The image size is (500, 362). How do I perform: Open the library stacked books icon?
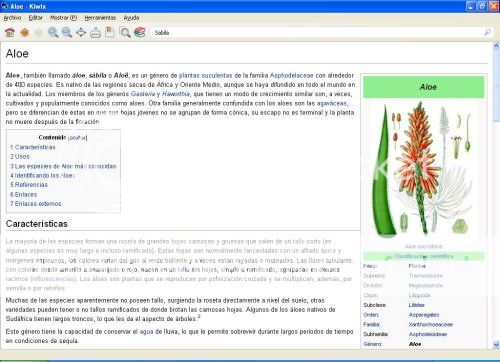click(140, 32)
